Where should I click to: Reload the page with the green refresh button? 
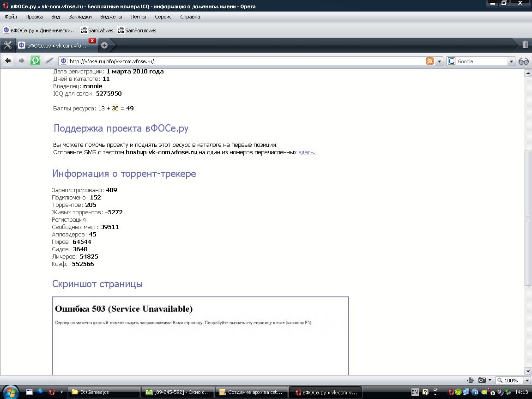pos(35,61)
